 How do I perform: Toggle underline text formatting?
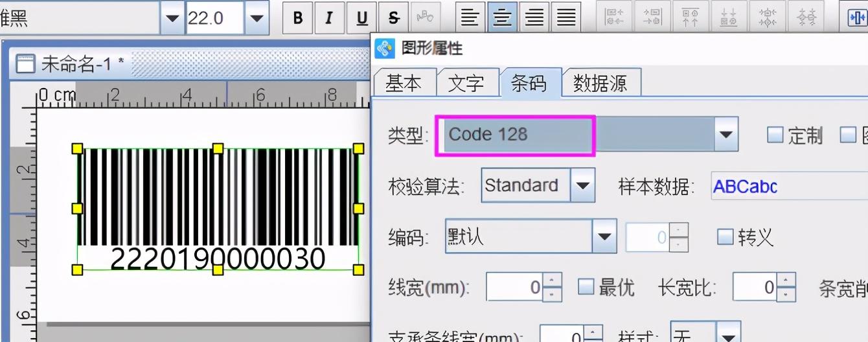361,17
